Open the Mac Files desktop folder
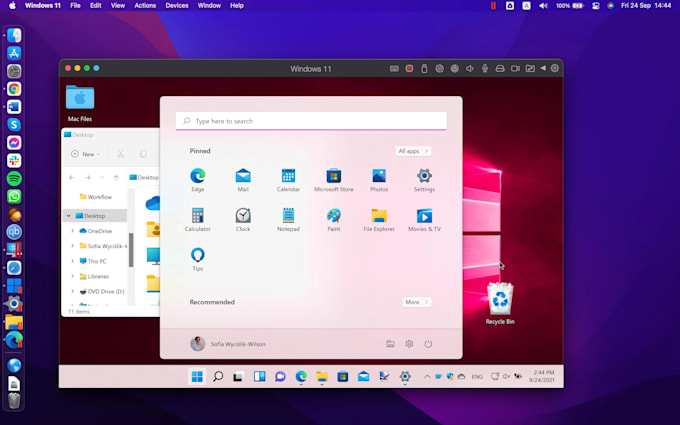The height and width of the screenshot is (425, 680). click(80, 103)
